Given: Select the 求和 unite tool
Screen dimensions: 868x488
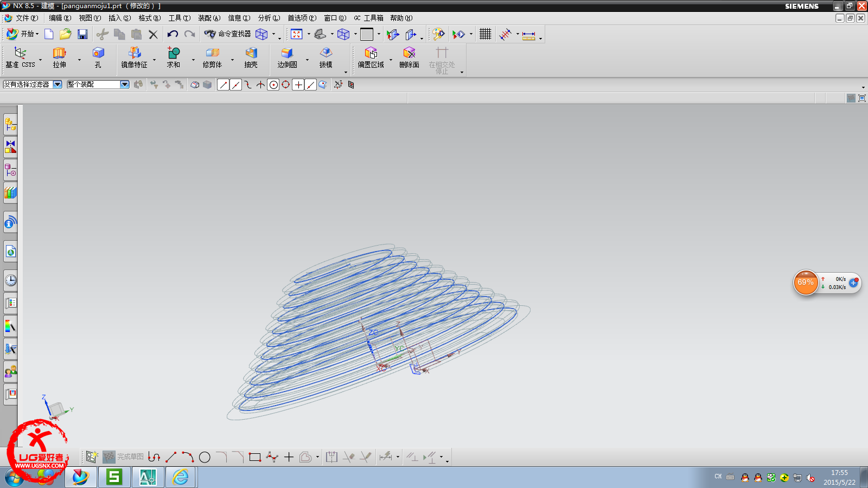Looking at the screenshot, I should 174,57.
